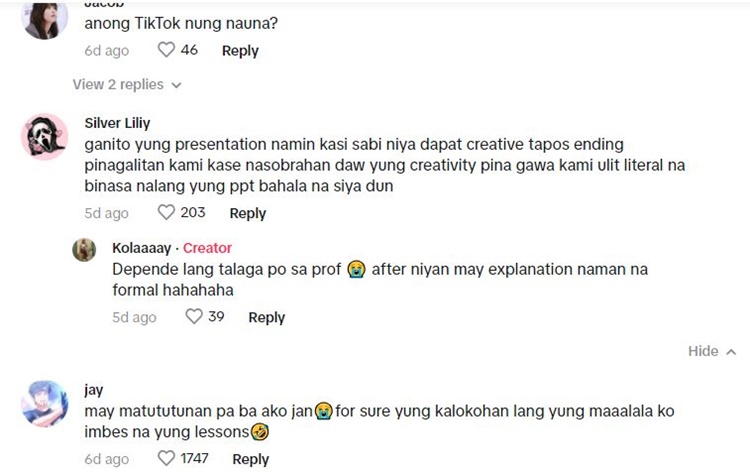This screenshot has width=750, height=472.
Task: Toggle like on Kolaaaay's creator reply
Action: [194, 316]
